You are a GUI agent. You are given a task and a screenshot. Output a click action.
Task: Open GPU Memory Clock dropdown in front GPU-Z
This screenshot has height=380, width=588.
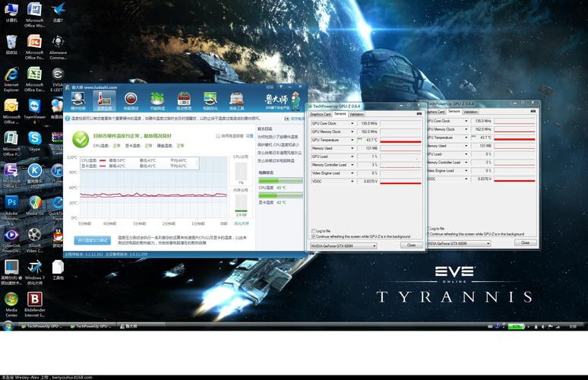pyautogui.click(x=352, y=131)
